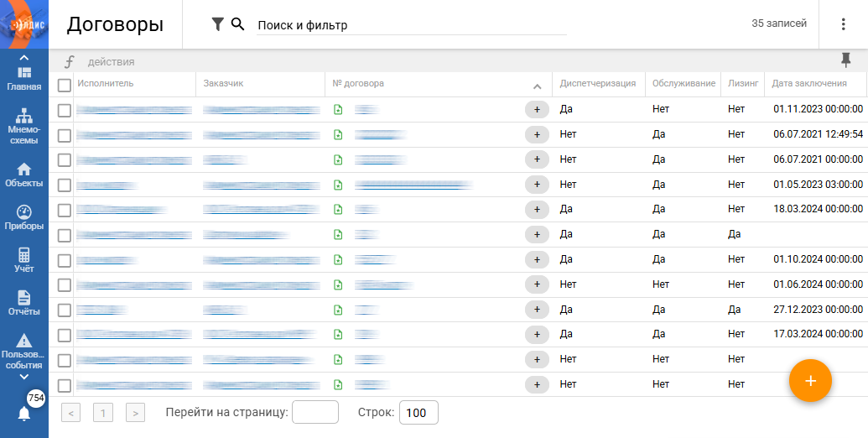This screenshot has height=438, width=868.
Task: Check the row dated 01.11.2023 00:00:00
Action: click(x=65, y=110)
